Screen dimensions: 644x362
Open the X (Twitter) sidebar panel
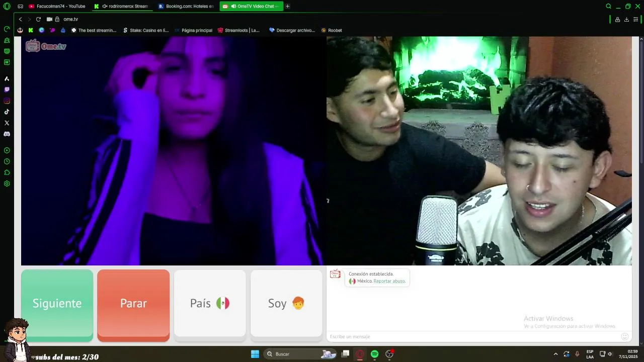click(7, 123)
